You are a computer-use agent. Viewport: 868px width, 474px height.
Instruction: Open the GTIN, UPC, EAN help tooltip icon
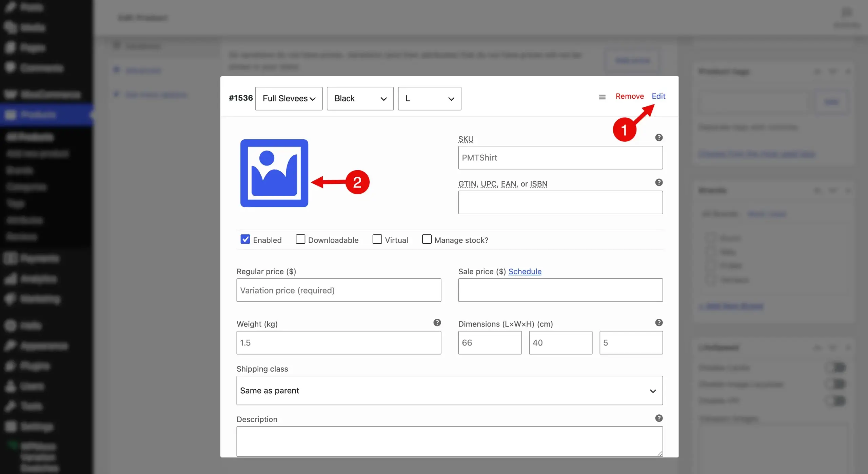(659, 182)
